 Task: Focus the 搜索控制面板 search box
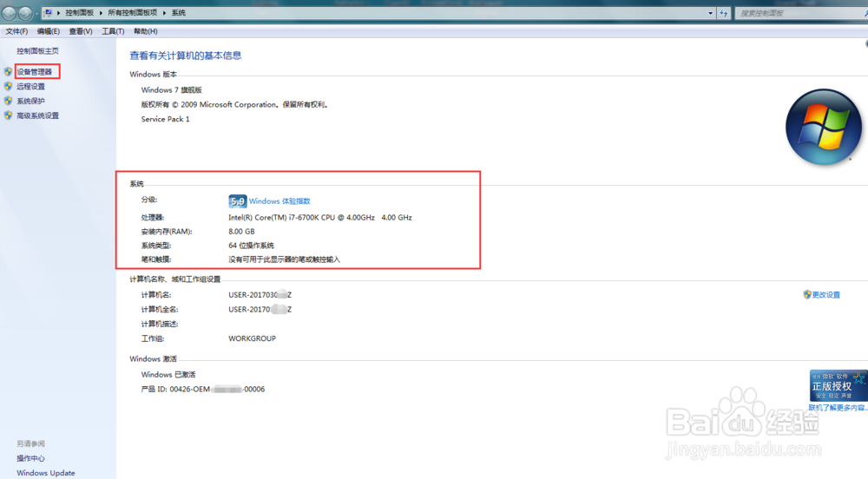pyautogui.click(x=800, y=13)
